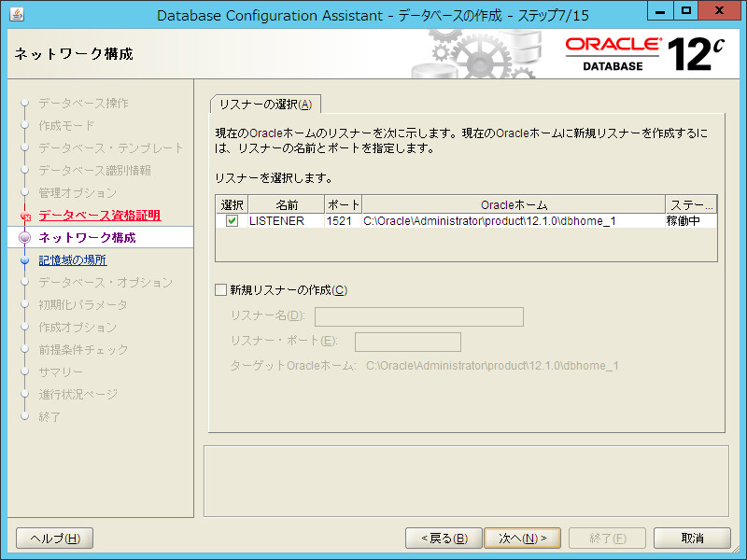747x560 pixels.
Task: Maximize the Database Configuration Assistant window
Action: point(686,10)
